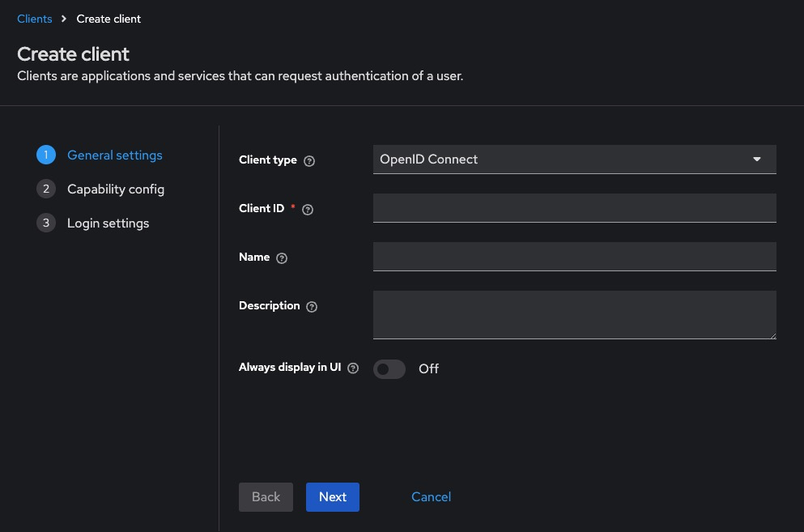The height and width of the screenshot is (532, 804).
Task: Click the Create client breadcrumb item
Action: click(108, 19)
